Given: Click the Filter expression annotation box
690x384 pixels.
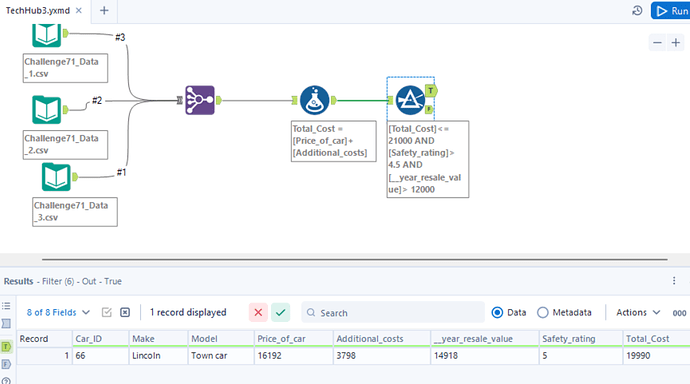Looking at the screenshot, I should [428, 159].
